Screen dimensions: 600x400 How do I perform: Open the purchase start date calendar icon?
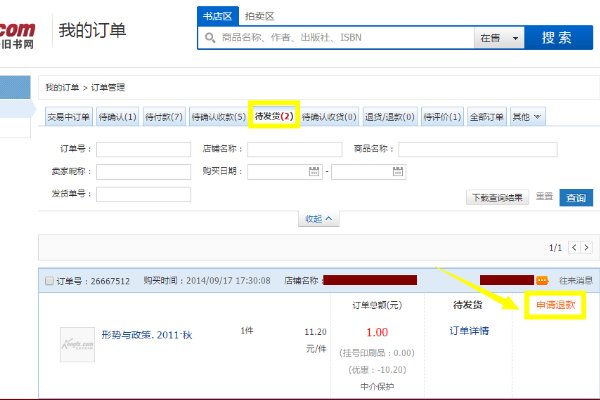click(x=314, y=171)
